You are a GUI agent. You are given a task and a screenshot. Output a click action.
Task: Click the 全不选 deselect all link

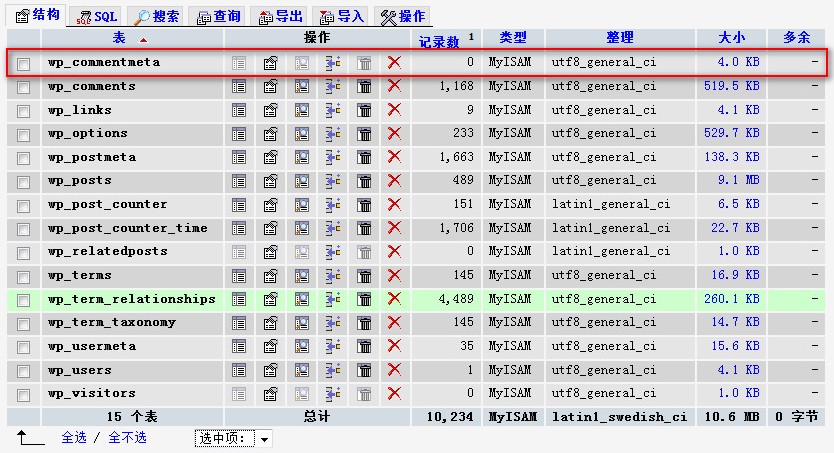127,438
